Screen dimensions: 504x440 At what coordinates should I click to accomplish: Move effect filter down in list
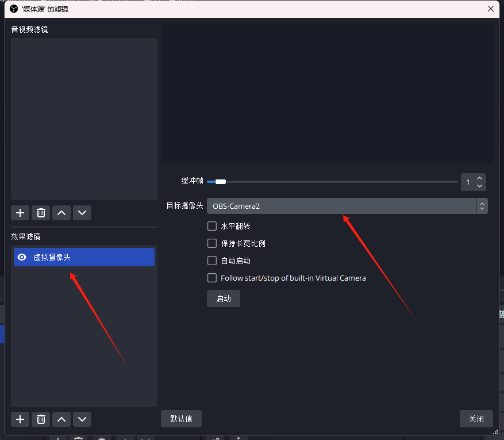click(x=82, y=419)
